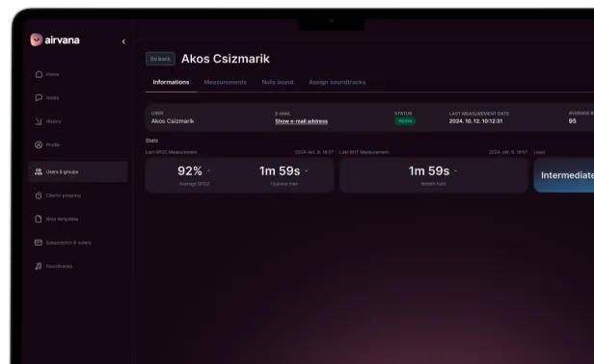Screen dimensions: 594x364
Task: Open Clients' progress via stopwatch icon
Action: 39,195
